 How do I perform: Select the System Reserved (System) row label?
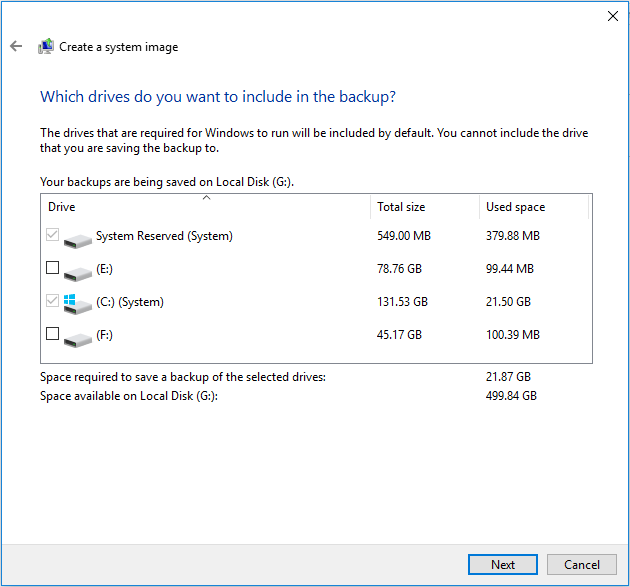coord(164,236)
